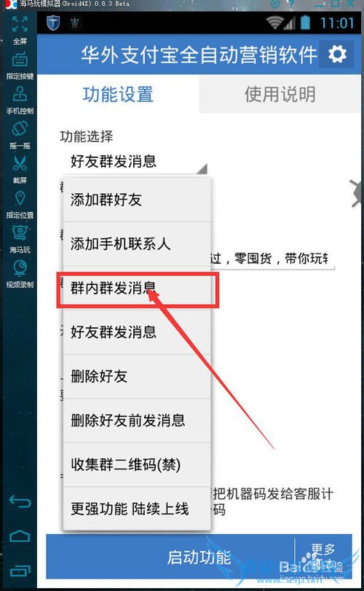Click the 启动功能 button
364x591 pixels.
tap(170, 557)
